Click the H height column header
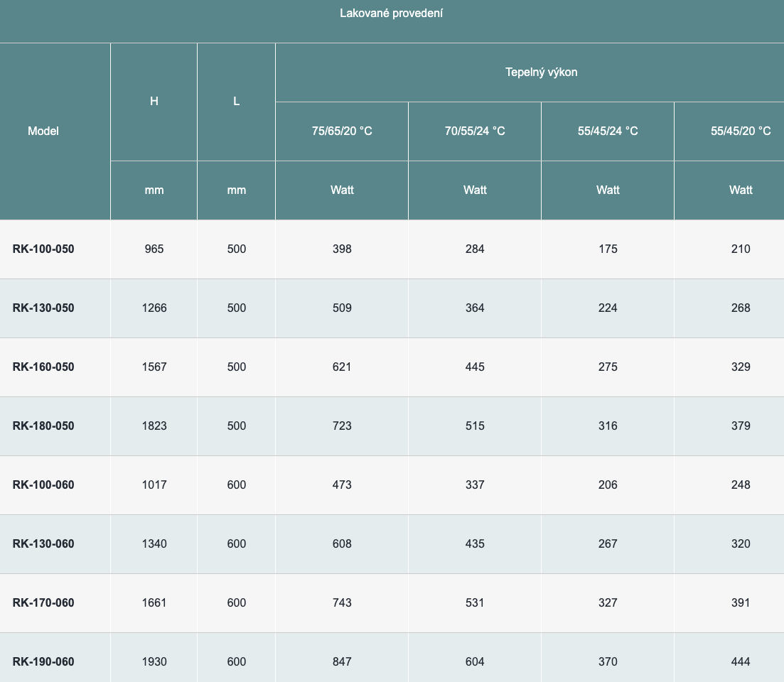 click(154, 101)
